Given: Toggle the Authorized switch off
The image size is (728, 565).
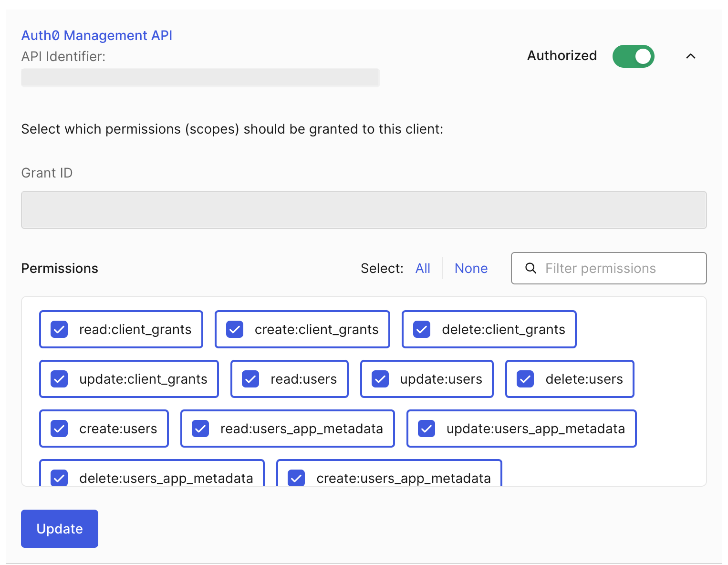Looking at the screenshot, I should pos(633,56).
